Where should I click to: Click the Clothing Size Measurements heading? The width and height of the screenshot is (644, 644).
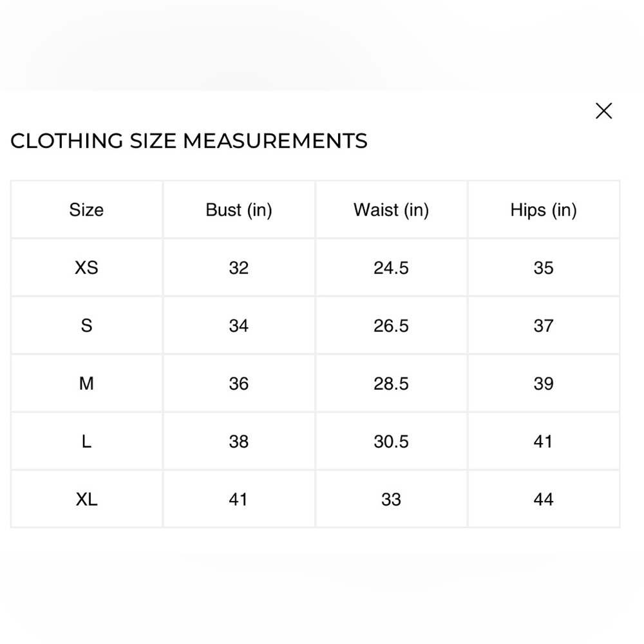[x=189, y=141]
